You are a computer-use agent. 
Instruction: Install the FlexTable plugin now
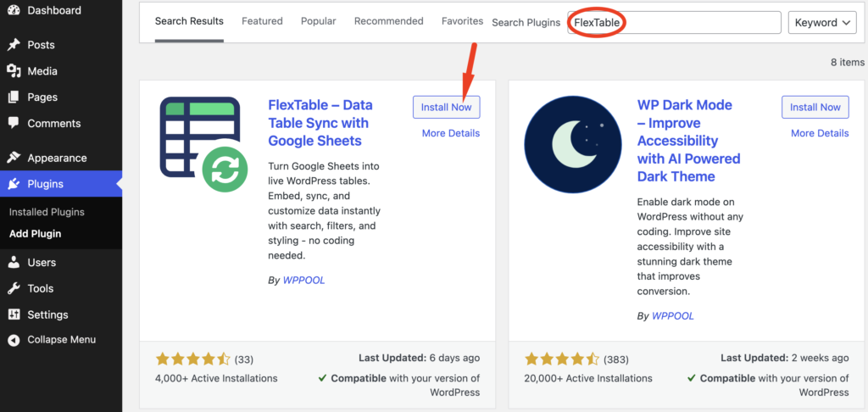[x=446, y=108]
